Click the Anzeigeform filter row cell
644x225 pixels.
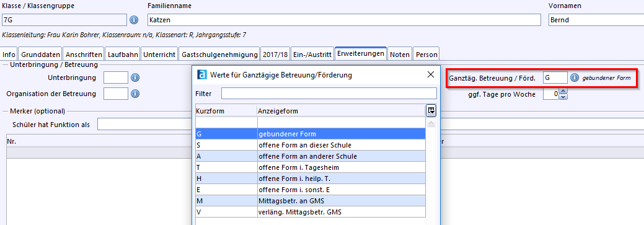tap(342, 122)
